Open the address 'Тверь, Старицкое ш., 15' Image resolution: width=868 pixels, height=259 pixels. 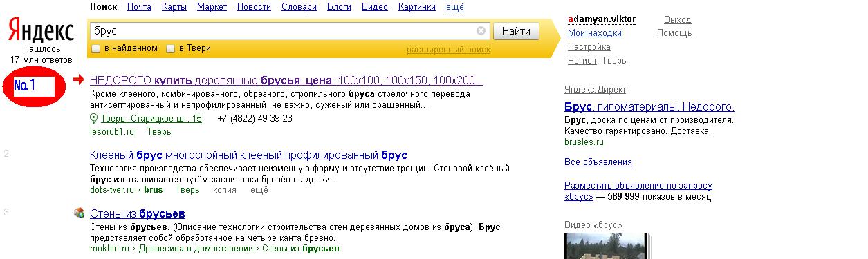pos(151,119)
